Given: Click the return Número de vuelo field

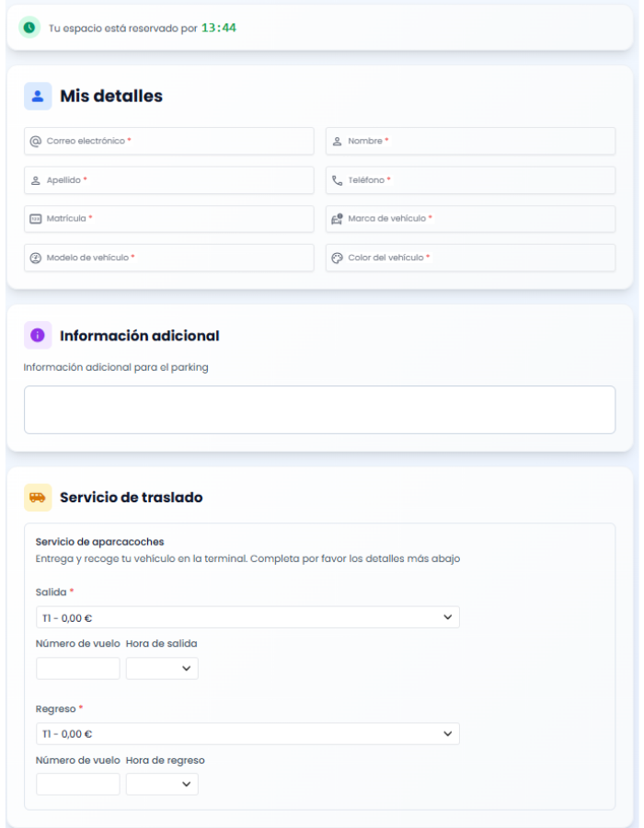Looking at the screenshot, I should [78, 784].
